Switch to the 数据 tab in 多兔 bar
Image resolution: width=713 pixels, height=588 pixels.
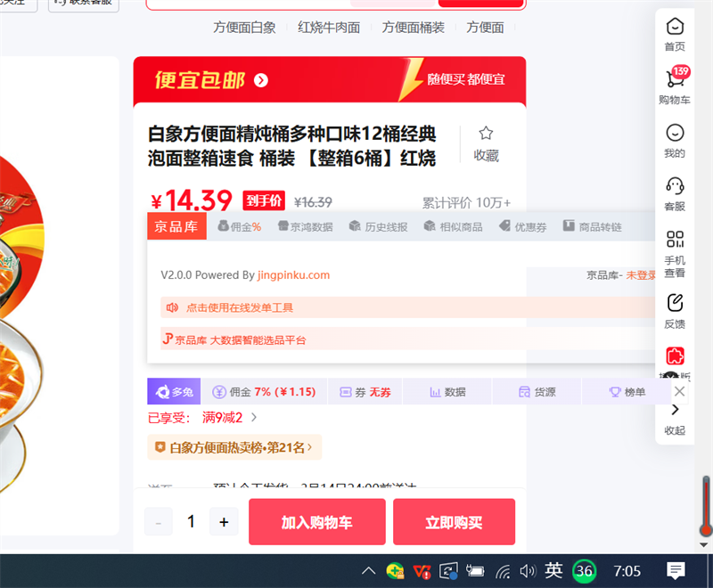[x=447, y=392]
